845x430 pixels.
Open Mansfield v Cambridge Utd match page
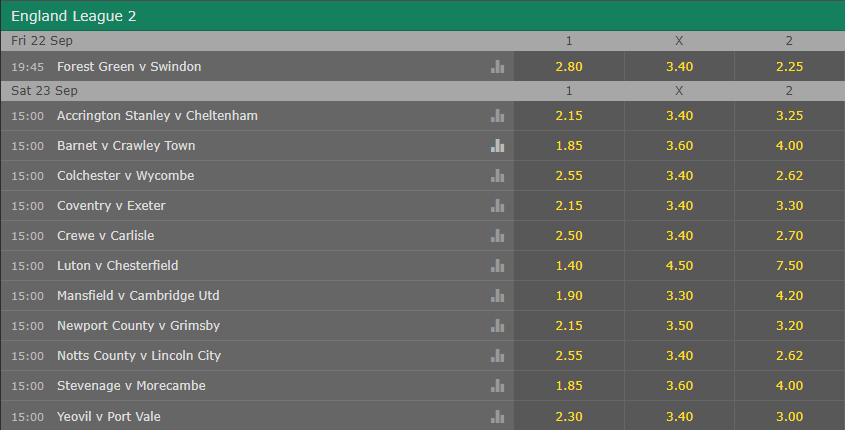pyautogui.click(x=138, y=296)
